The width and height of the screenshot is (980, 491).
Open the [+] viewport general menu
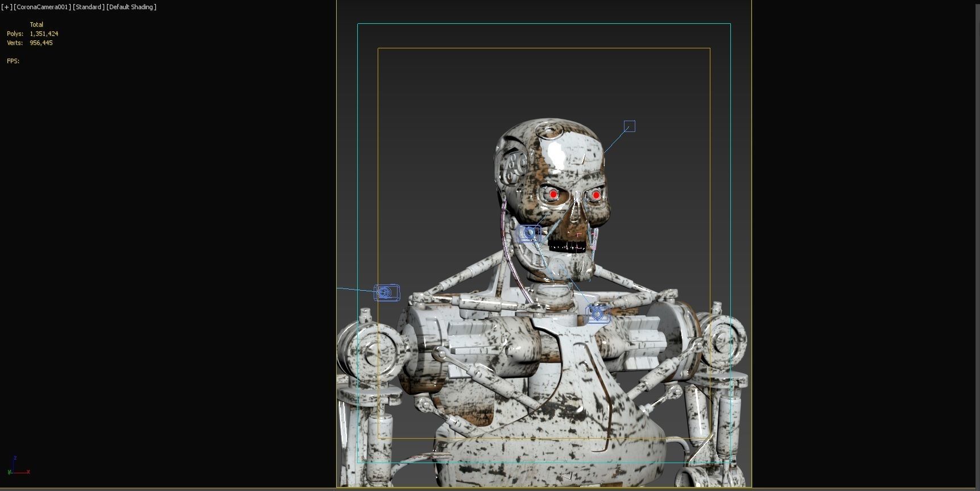[x=6, y=7]
